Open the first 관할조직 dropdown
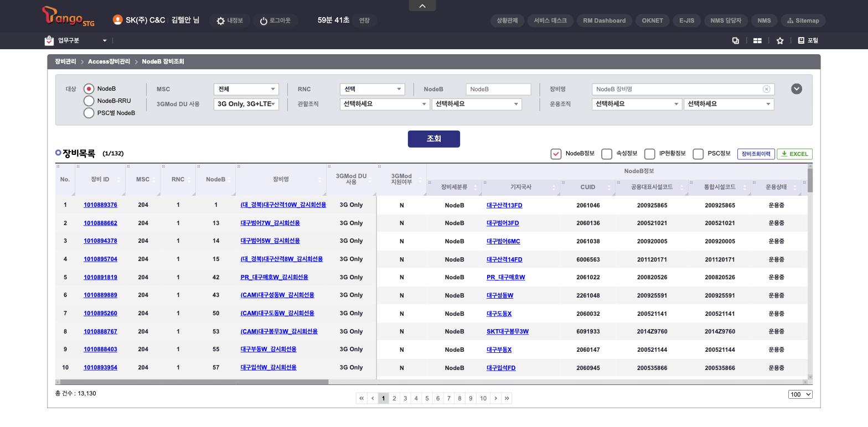Screen dimensions: 868x427 point(385,104)
